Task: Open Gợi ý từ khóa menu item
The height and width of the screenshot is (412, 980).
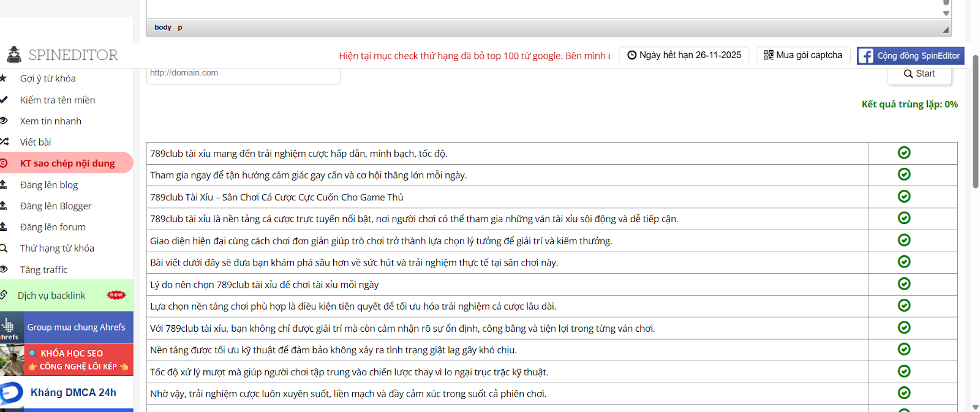Action: tap(48, 78)
